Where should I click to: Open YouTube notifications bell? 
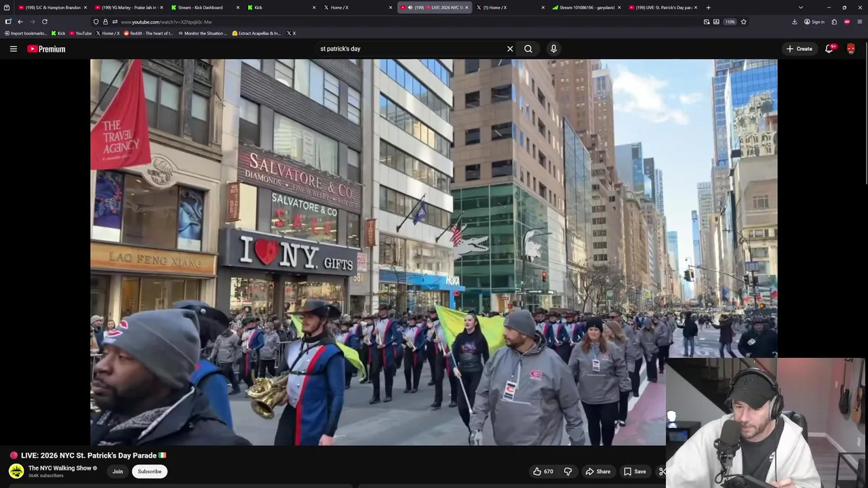pyautogui.click(x=829, y=49)
